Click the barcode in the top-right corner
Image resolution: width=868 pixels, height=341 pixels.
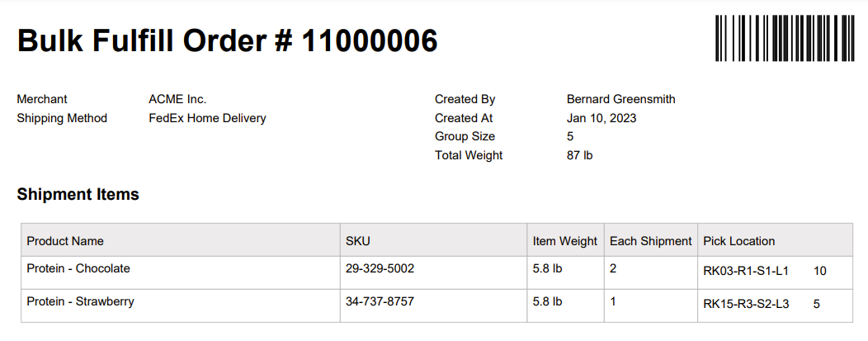tap(784, 38)
